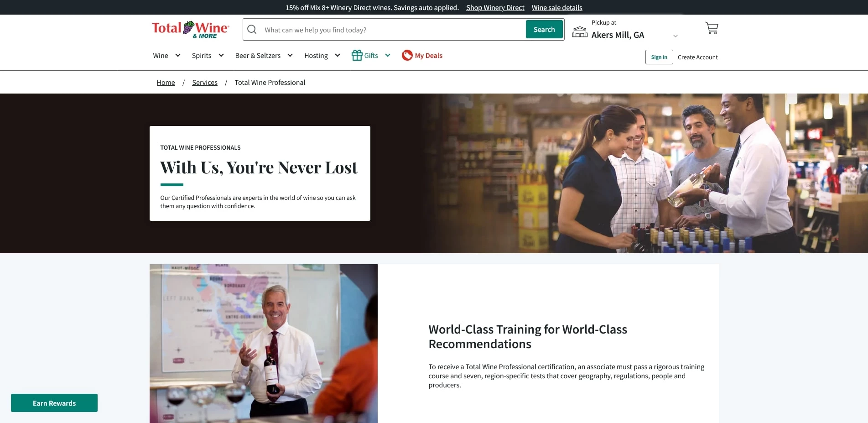Screen dimensions: 868x423
Task: Click the Total Wine & More logo
Action: (x=190, y=29)
